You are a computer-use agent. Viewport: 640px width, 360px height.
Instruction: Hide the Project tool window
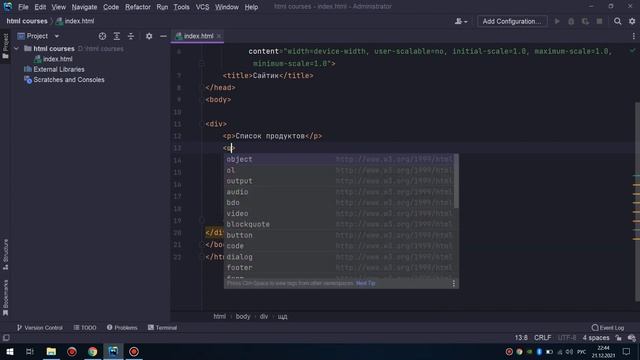pos(163,36)
